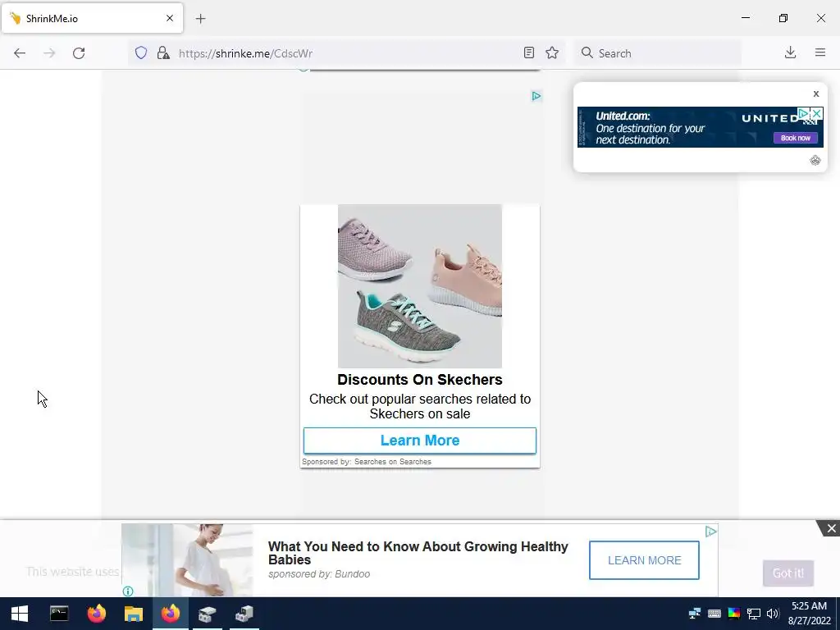Click 'Sponsored by: Searches on Searches' text
This screenshot has height=630, width=840.
coord(367,461)
